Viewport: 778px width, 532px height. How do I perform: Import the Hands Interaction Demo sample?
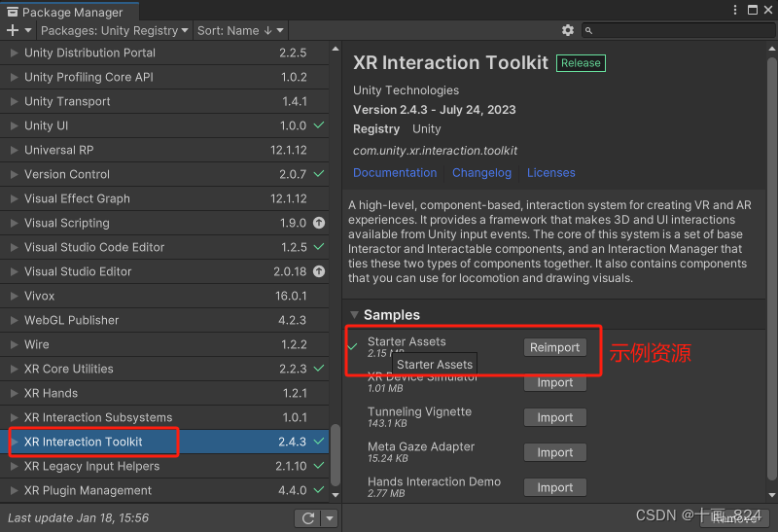tap(554, 487)
